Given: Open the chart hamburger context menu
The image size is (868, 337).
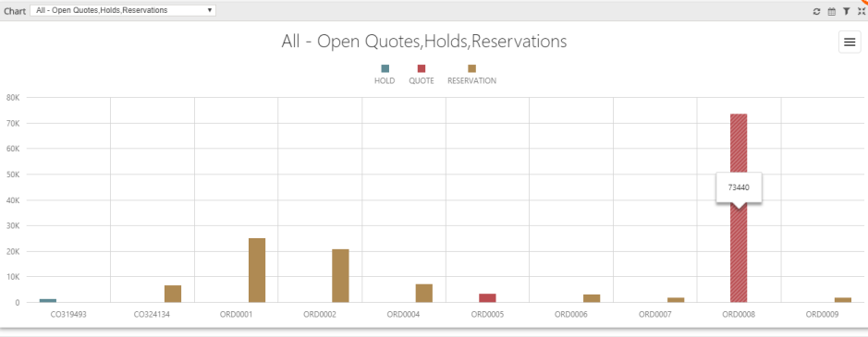Looking at the screenshot, I should [850, 42].
